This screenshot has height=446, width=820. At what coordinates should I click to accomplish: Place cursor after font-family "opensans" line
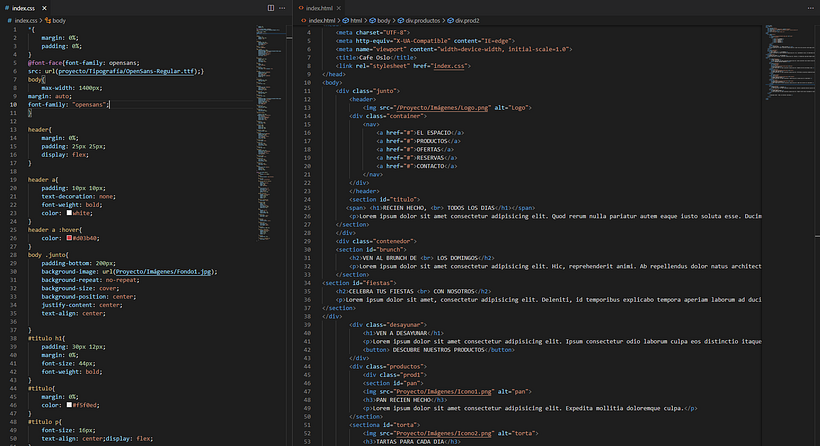pyautogui.click(x=110, y=105)
